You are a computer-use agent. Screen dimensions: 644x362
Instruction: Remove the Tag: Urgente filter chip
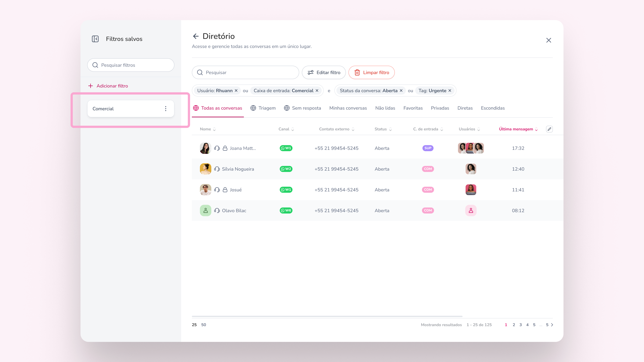tap(450, 90)
